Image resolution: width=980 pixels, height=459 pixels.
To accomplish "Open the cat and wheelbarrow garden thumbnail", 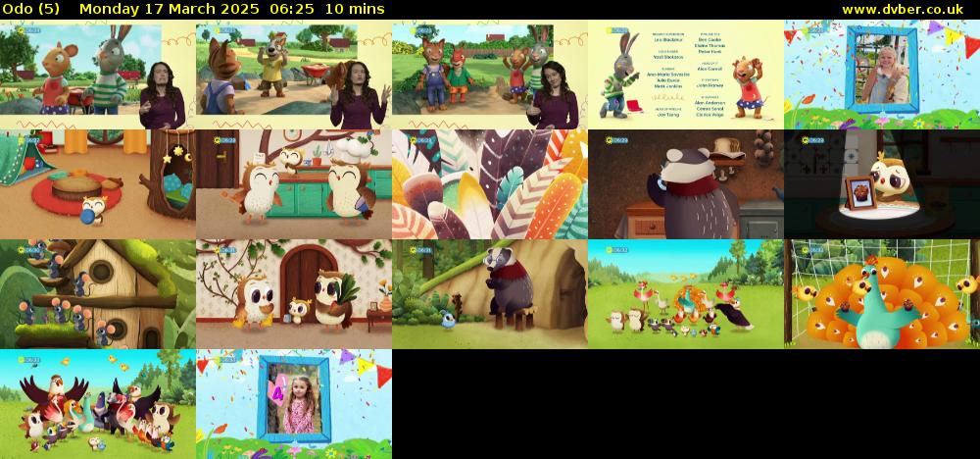I will [294, 75].
